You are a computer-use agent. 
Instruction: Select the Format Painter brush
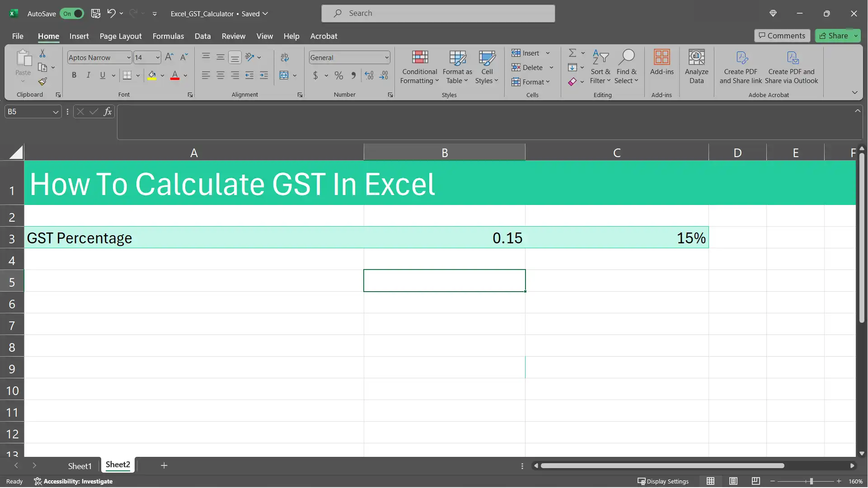pos(42,82)
